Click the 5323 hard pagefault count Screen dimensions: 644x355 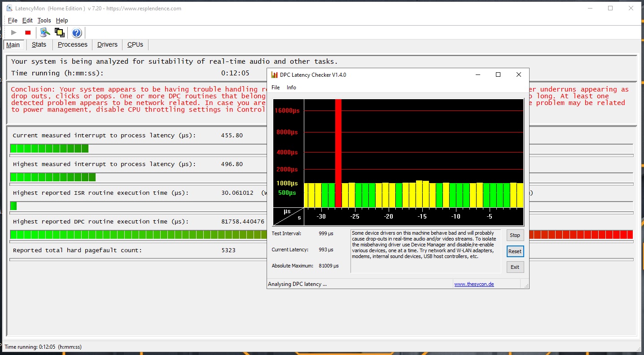(228, 250)
